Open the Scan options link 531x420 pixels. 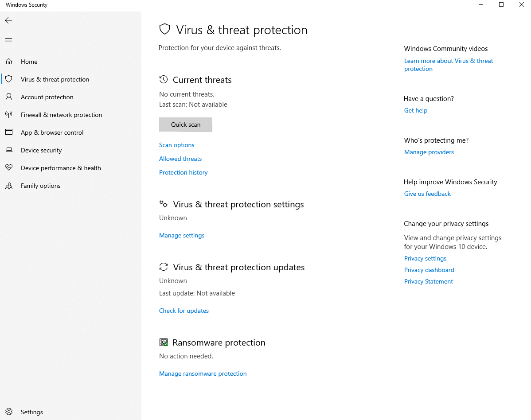[177, 145]
